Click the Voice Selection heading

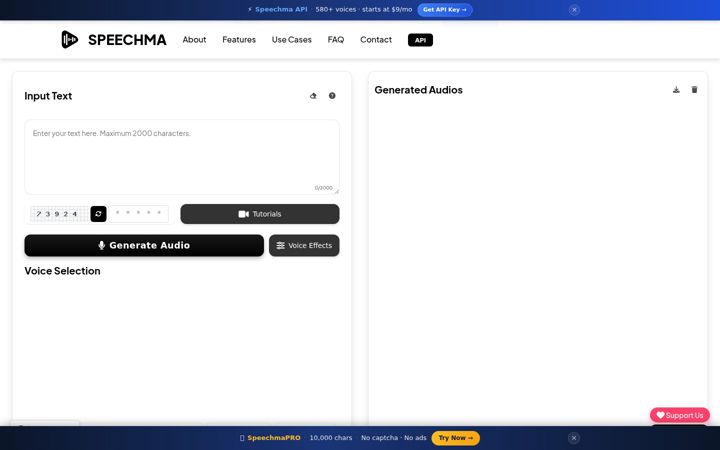coord(62,271)
